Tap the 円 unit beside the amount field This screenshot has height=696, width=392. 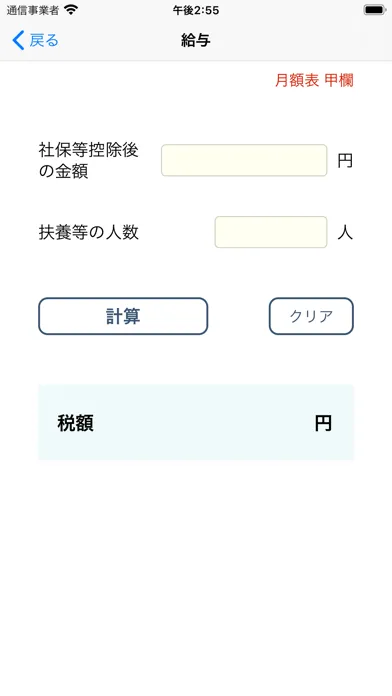345,161
